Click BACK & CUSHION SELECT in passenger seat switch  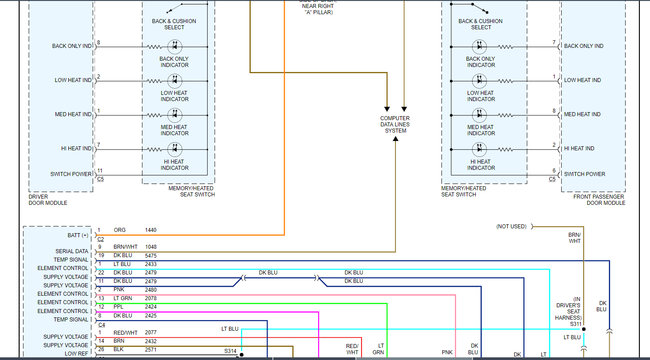pos(480,24)
